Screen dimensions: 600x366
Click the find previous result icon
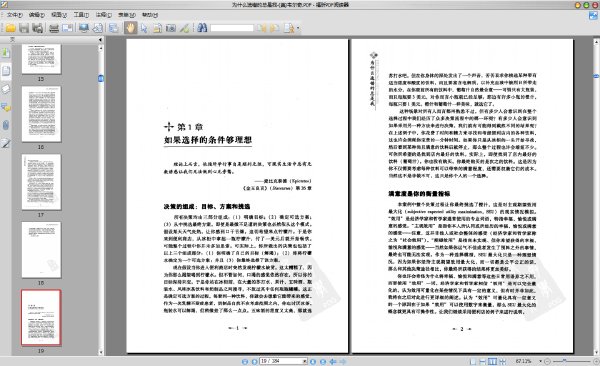262,28
